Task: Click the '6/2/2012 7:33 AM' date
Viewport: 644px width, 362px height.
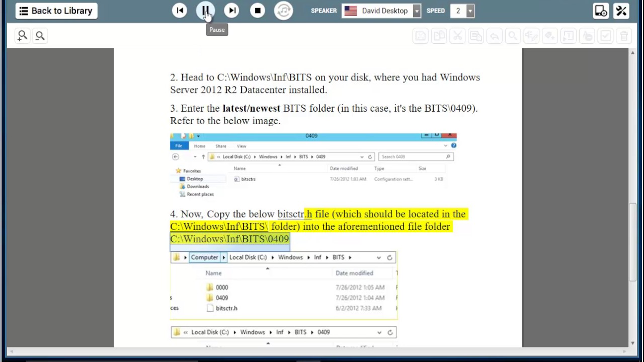Action: [359, 308]
